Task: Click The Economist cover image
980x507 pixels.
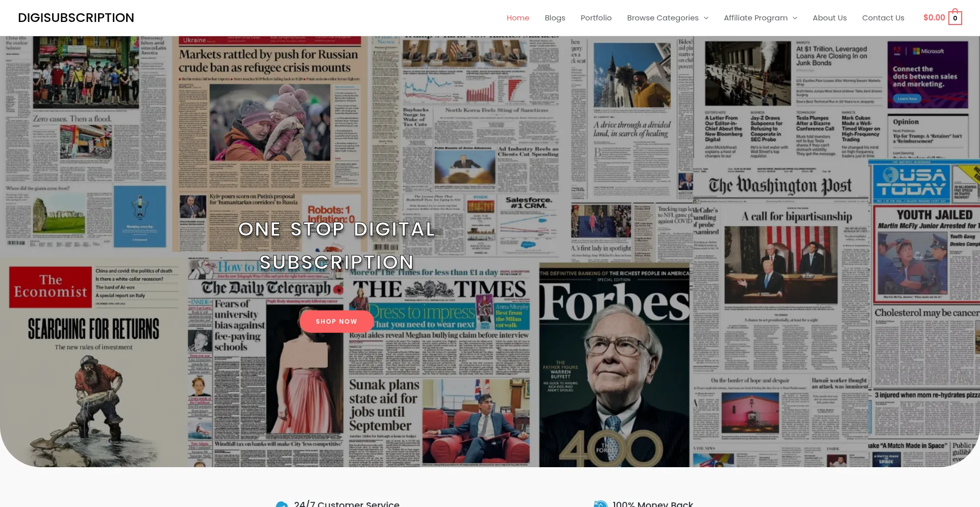Action: point(50,286)
